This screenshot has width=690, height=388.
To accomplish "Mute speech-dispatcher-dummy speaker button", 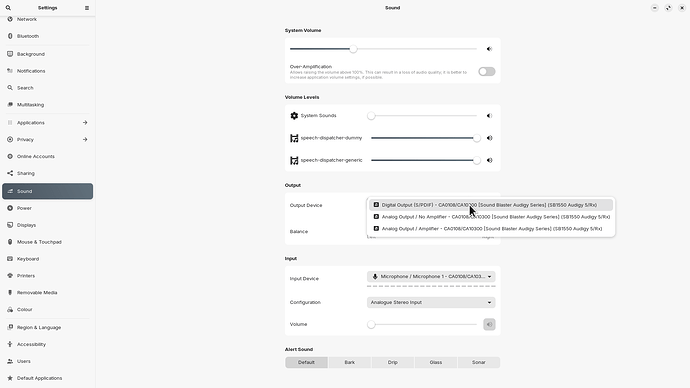I will tap(489, 138).
